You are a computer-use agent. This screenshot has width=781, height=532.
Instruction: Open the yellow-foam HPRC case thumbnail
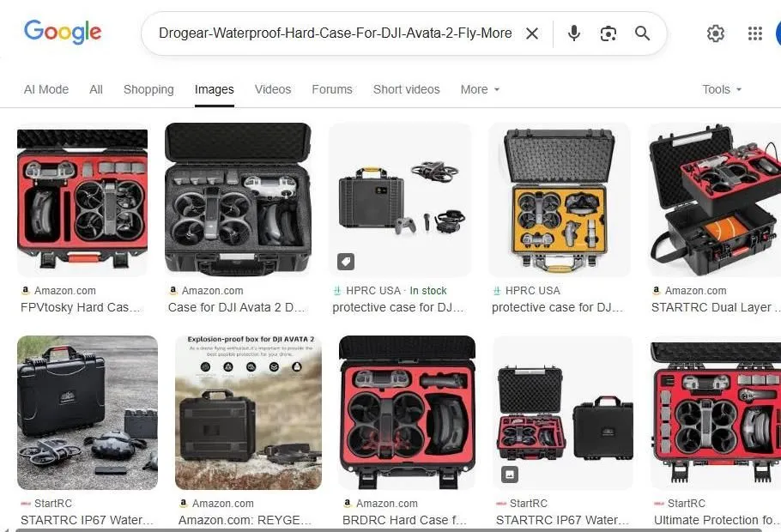point(559,200)
